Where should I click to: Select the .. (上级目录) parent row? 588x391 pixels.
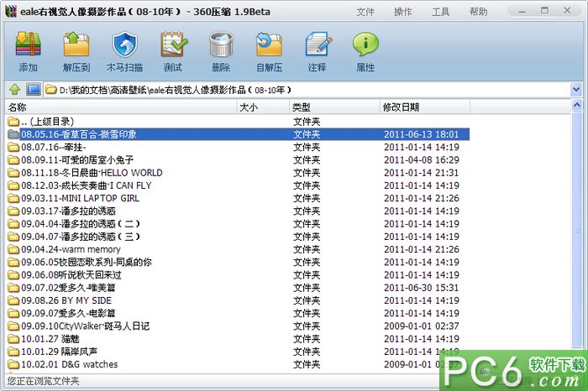[x=238, y=122]
